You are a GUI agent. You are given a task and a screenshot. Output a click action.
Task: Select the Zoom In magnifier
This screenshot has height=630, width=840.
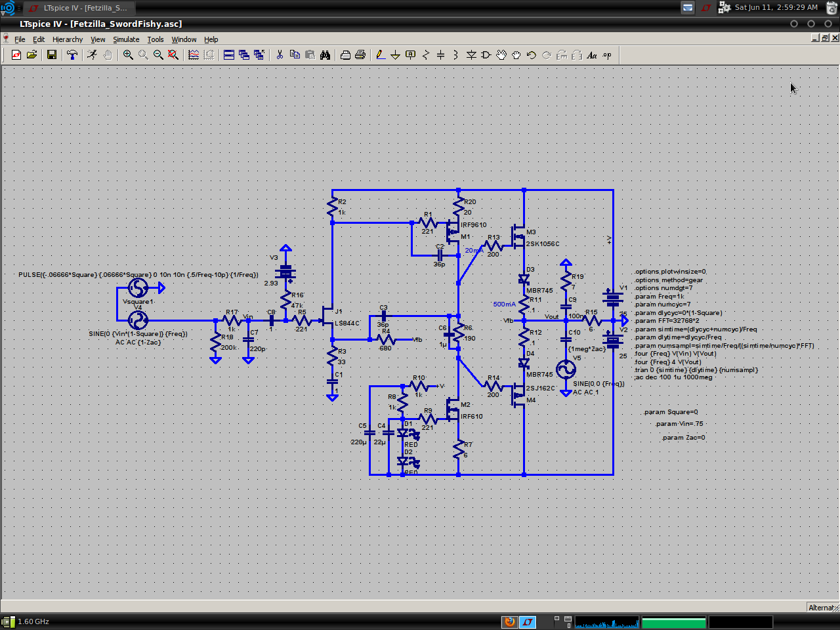pos(128,55)
